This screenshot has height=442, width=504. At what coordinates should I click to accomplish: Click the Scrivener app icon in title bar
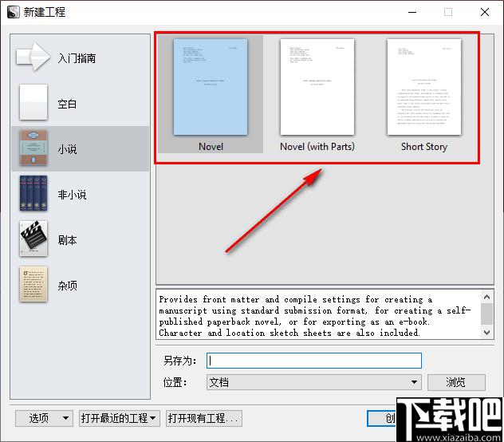14,12
